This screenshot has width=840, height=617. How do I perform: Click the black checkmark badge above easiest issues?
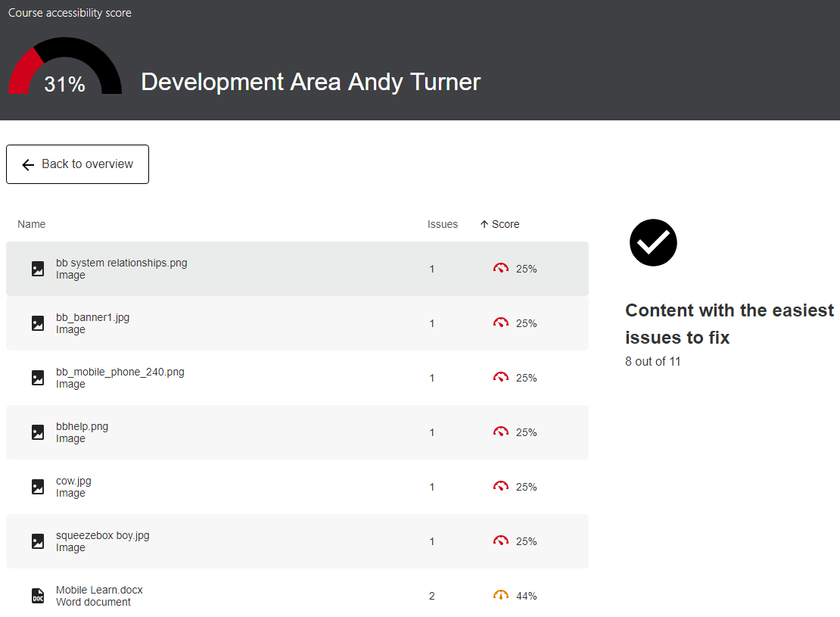coord(652,242)
